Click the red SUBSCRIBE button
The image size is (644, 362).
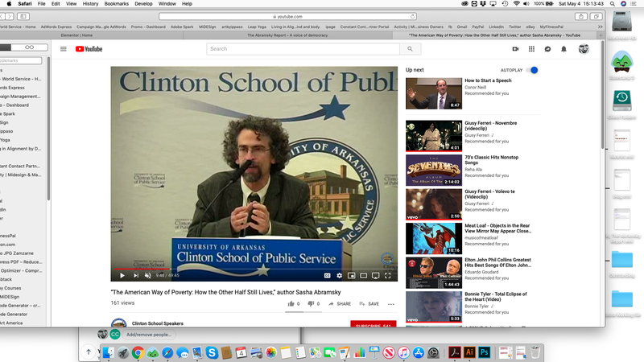point(374,324)
